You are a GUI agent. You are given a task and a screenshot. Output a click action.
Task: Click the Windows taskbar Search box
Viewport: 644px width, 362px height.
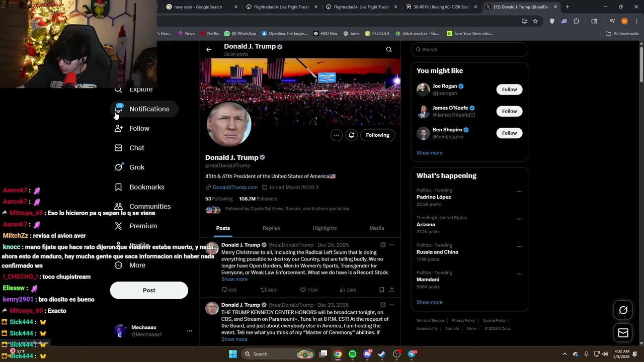pyautogui.click(x=278, y=354)
